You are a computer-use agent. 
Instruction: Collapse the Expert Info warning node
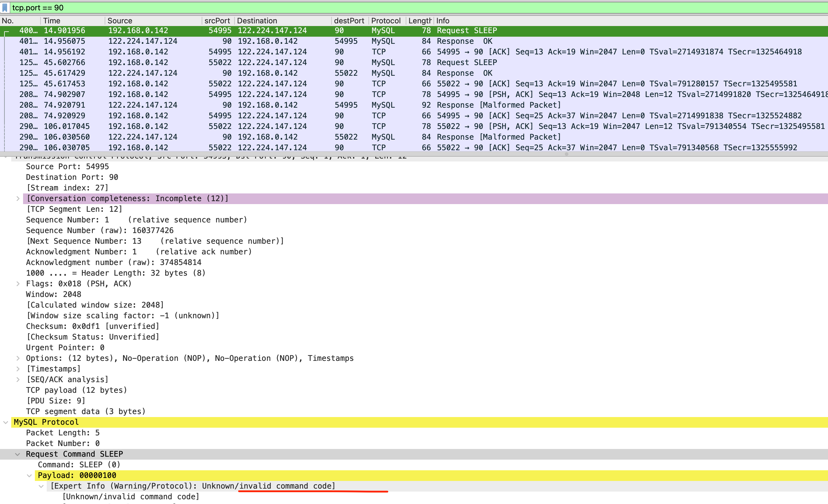tap(41, 486)
